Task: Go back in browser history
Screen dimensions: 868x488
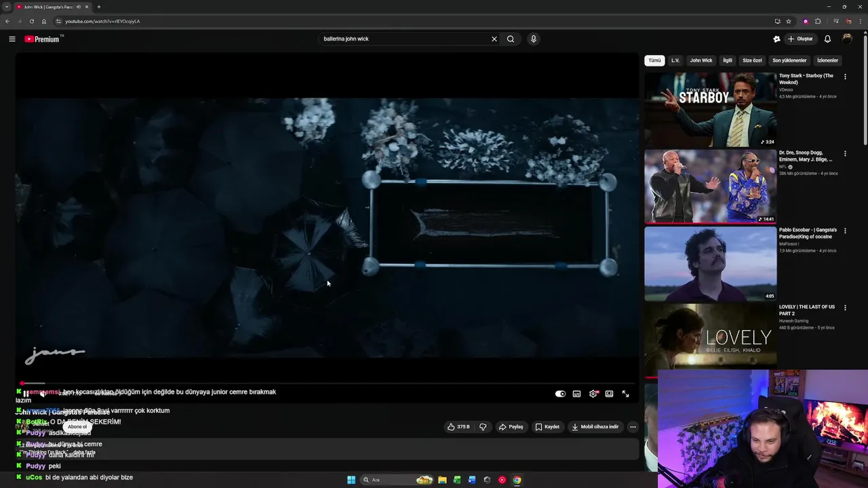Action: pos(7,21)
